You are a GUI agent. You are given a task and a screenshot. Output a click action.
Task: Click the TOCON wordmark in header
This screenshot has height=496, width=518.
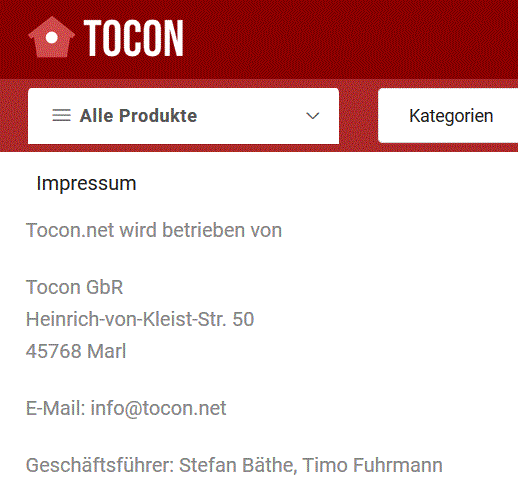pos(133,38)
